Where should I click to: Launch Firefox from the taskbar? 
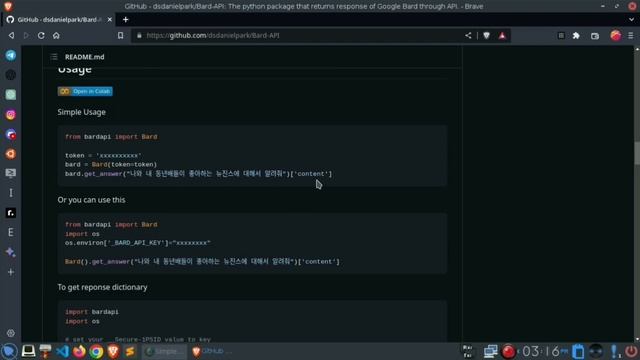pos(79,351)
